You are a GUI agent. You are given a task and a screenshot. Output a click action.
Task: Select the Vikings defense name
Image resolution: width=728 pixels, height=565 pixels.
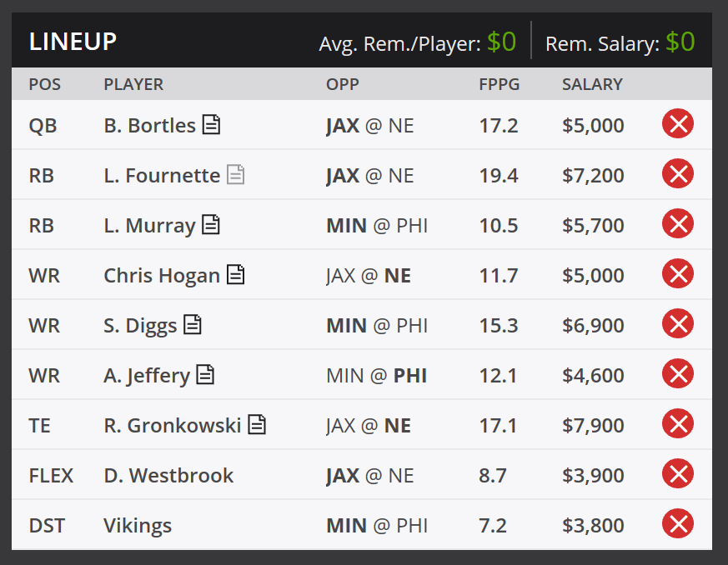[138, 526]
